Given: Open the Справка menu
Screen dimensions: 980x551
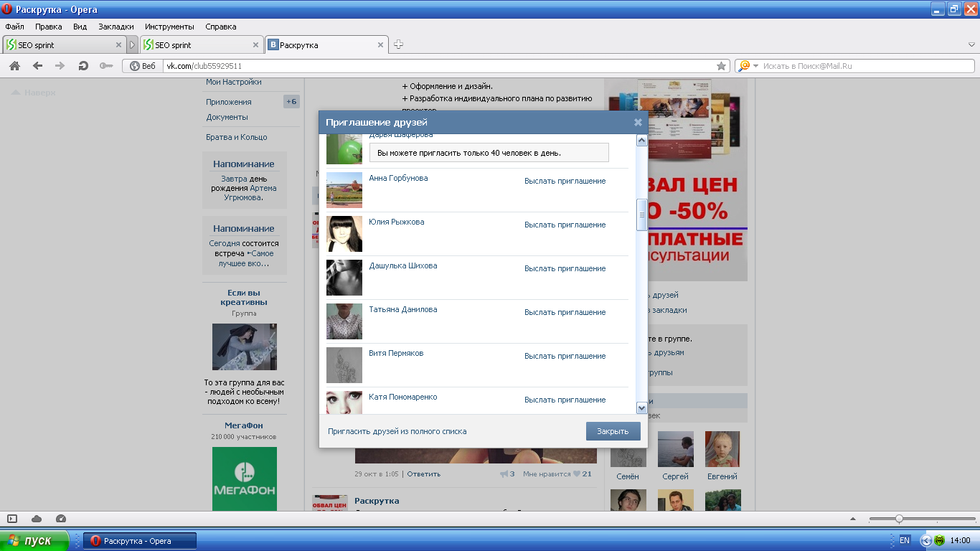Looking at the screenshot, I should point(220,27).
